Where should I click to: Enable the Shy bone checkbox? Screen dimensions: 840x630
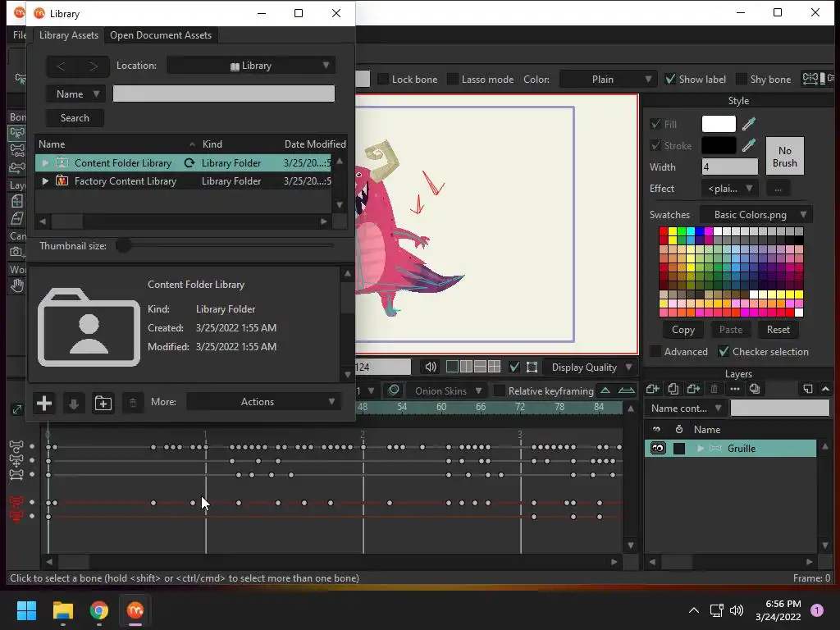(x=742, y=80)
